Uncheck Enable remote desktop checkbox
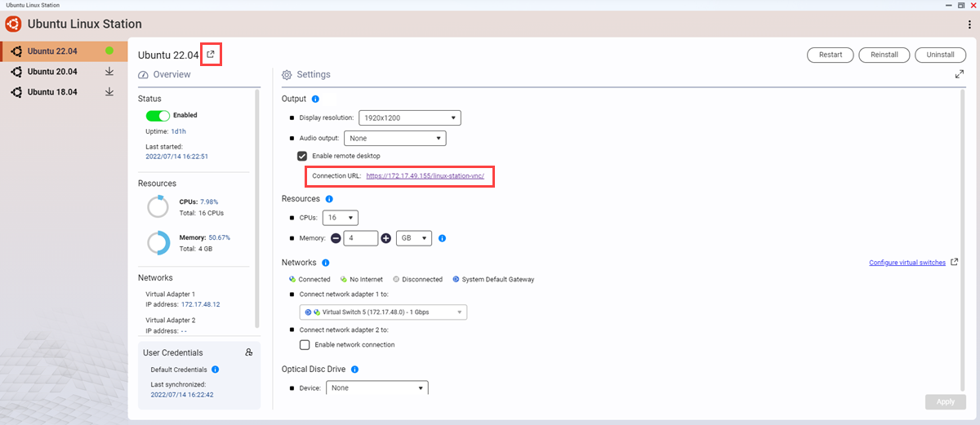 [x=302, y=156]
